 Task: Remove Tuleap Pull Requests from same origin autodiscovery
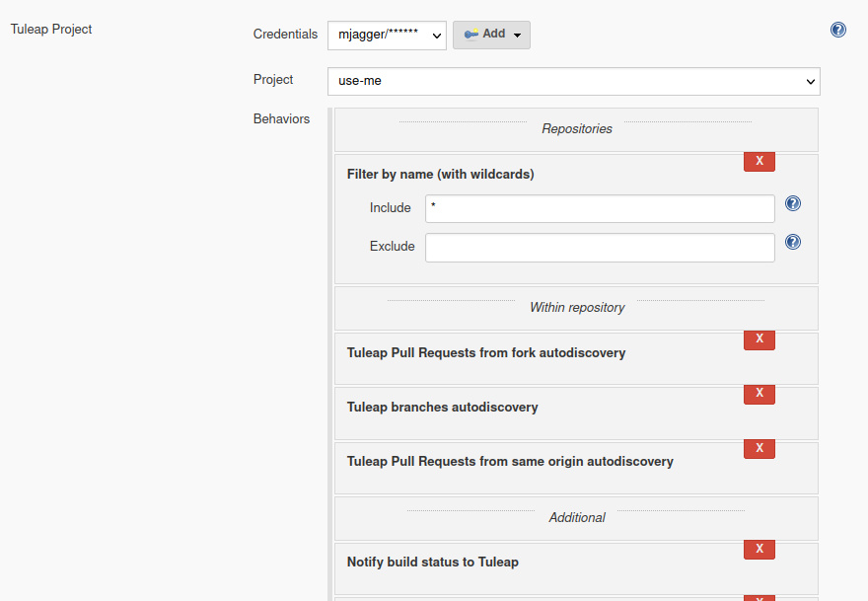click(759, 448)
